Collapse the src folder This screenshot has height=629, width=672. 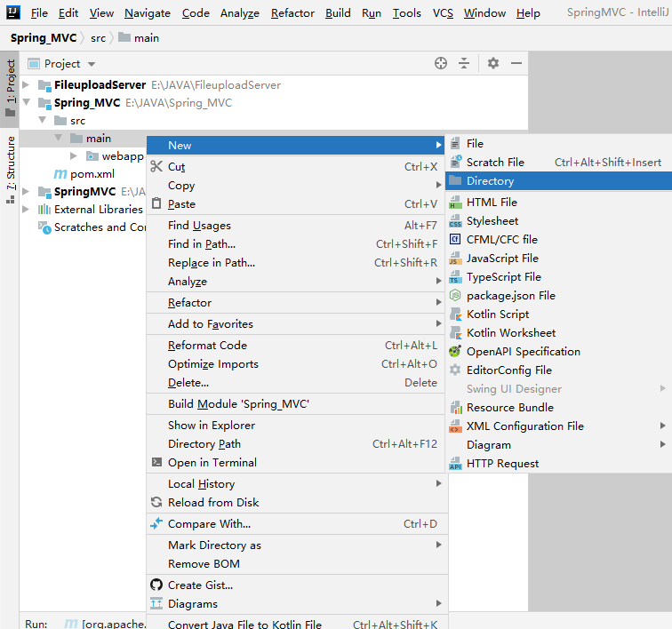42,121
